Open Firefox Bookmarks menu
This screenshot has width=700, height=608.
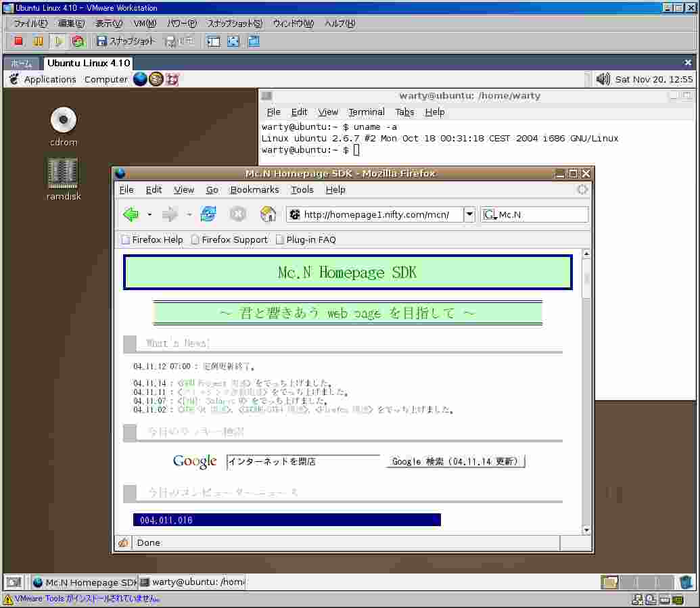pos(254,190)
